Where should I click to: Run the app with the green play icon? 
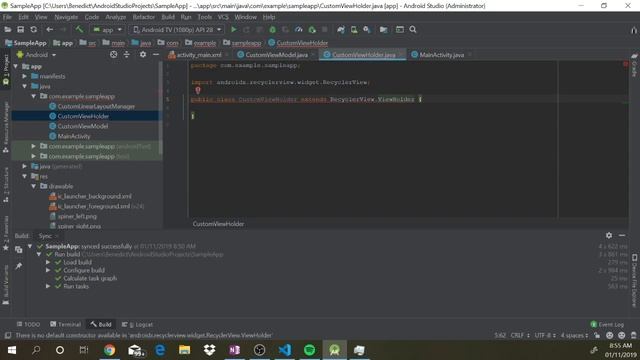(233, 29)
